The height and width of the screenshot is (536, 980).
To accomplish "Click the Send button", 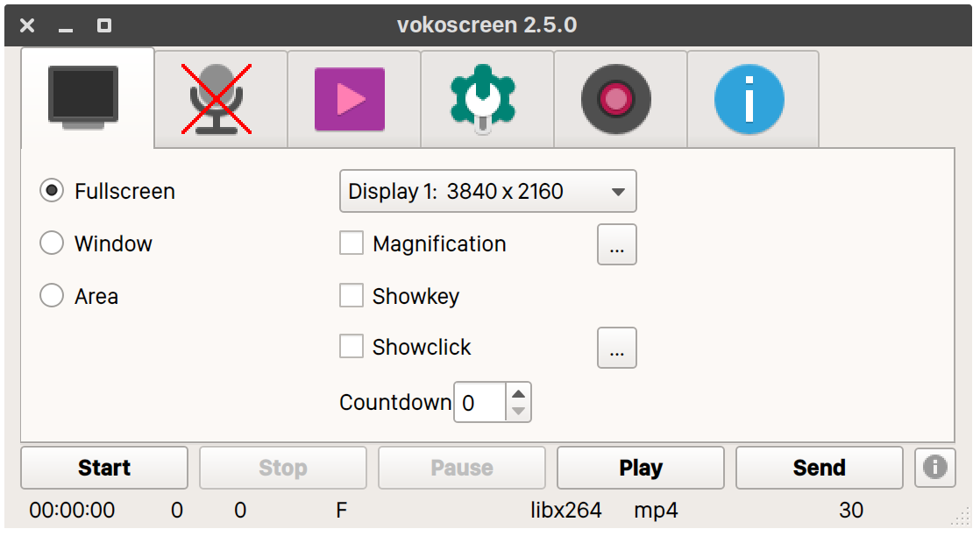I will click(819, 468).
